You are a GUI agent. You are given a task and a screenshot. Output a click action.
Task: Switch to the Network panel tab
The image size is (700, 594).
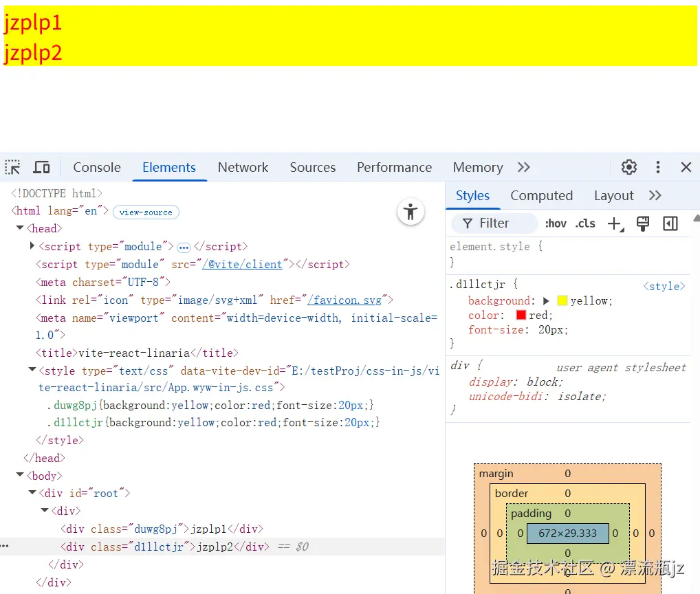click(243, 167)
